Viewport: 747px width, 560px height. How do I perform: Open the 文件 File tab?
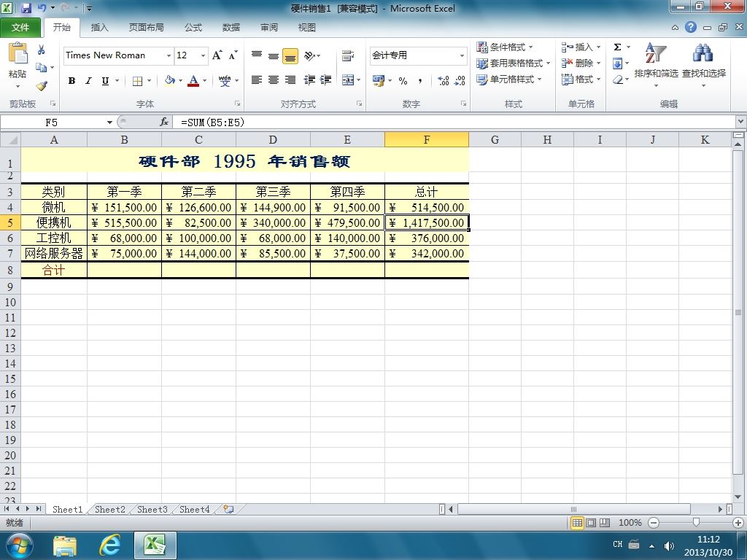click(x=20, y=28)
